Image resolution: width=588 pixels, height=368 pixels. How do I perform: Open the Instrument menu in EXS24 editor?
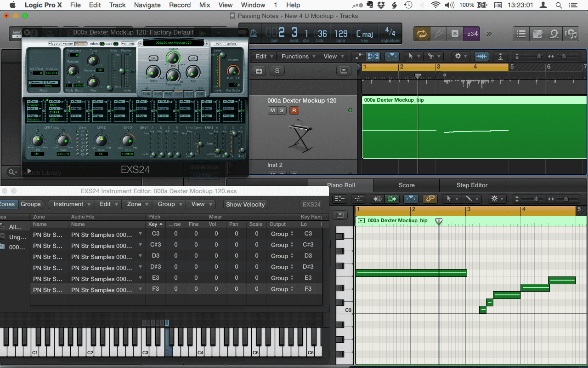click(x=71, y=204)
